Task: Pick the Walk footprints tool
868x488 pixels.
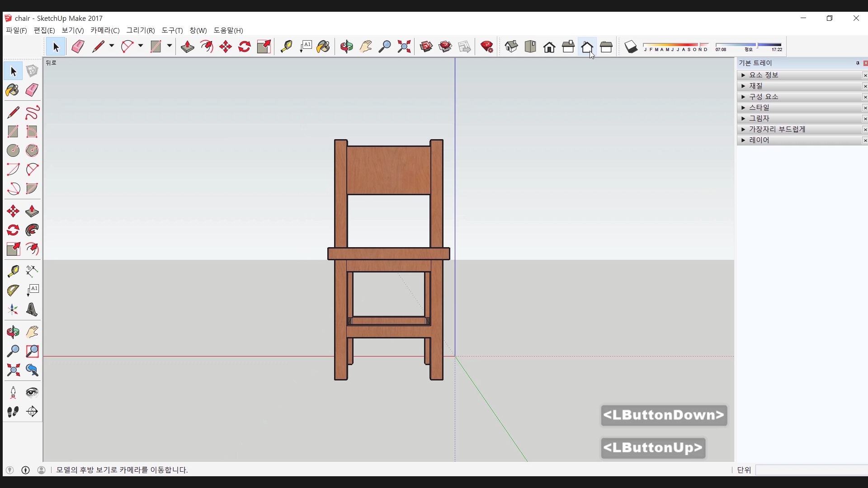Action: click(x=13, y=412)
